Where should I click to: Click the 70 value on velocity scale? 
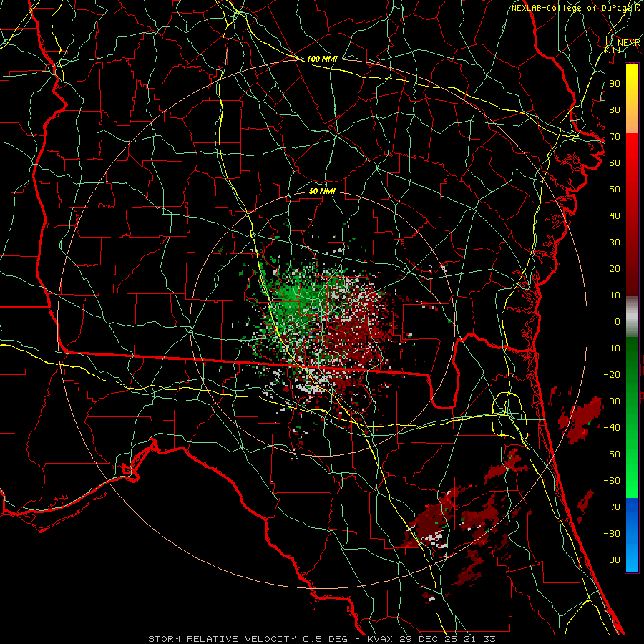[615, 137]
